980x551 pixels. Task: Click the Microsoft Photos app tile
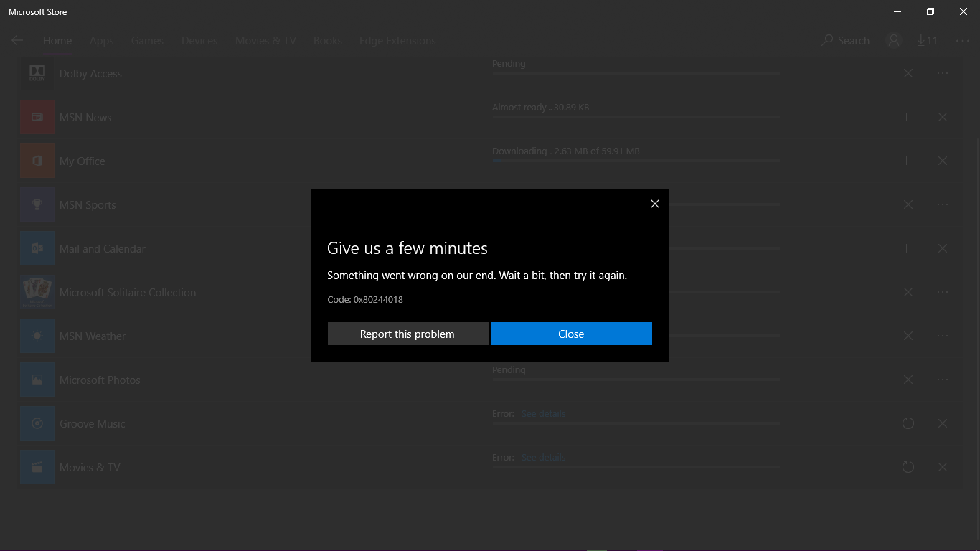pyautogui.click(x=37, y=380)
